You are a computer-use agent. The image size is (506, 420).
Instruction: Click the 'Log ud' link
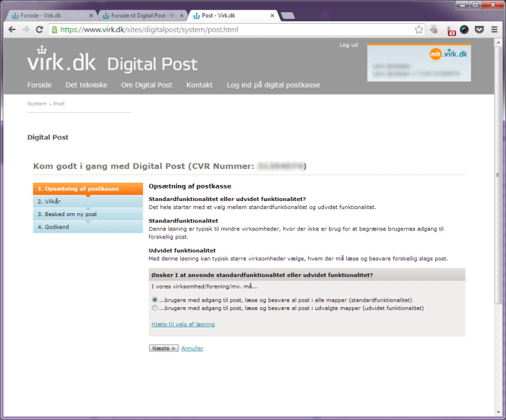coord(348,45)
